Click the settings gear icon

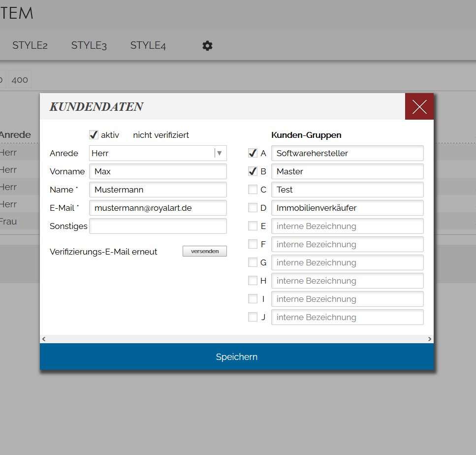(207, 46)
